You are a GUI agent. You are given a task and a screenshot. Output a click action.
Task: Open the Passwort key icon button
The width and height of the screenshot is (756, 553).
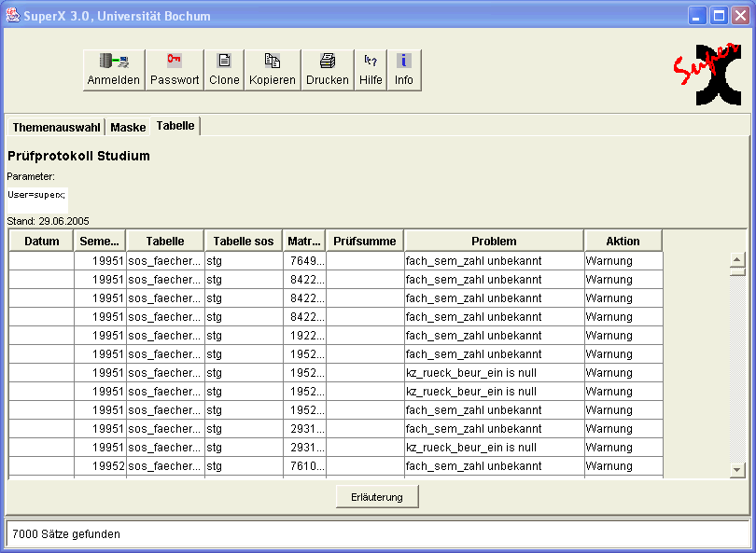(175, 70)
